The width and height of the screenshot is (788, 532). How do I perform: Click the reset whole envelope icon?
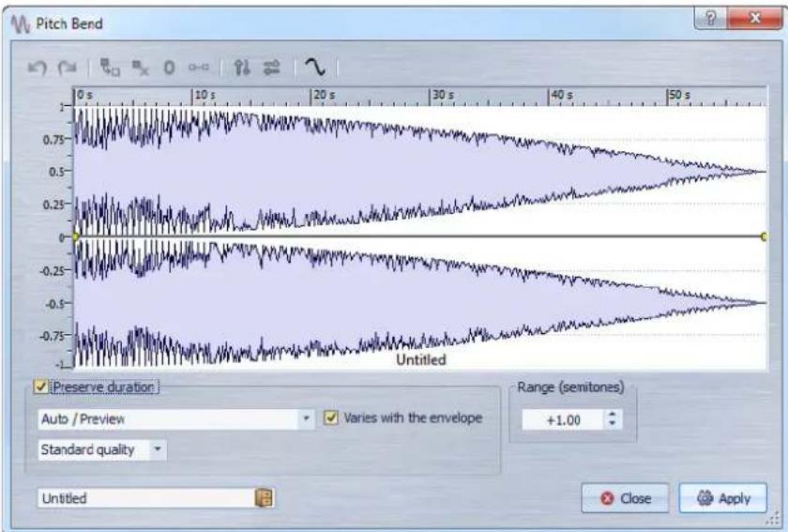point(199,67)
